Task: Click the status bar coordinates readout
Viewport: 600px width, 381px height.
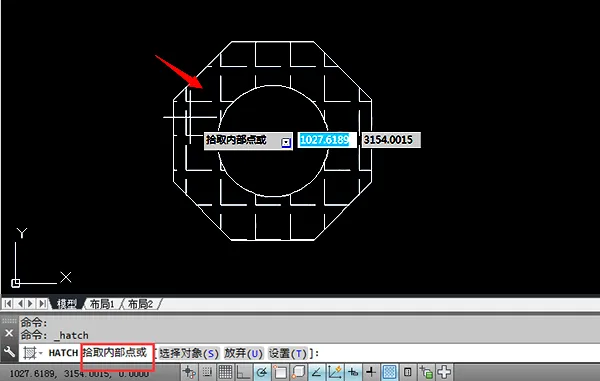Action: (x=78, y=373)
